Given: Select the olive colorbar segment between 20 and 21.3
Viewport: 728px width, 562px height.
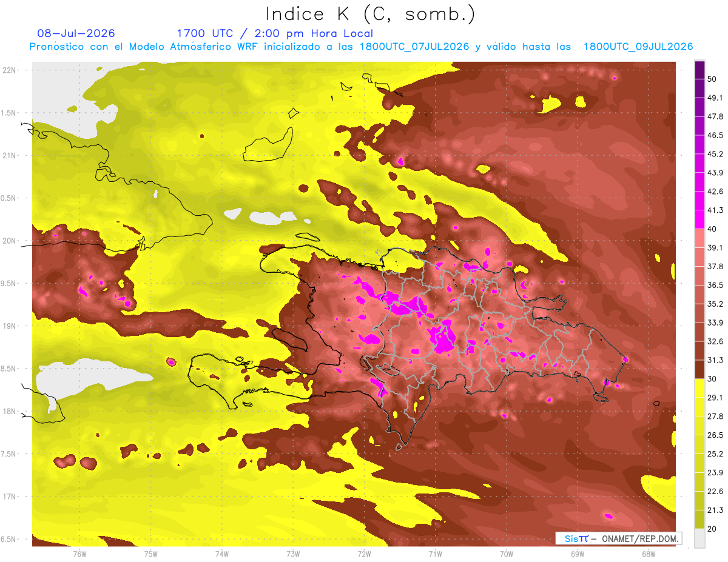Looking at the screenshot, I should pos(699,520).
